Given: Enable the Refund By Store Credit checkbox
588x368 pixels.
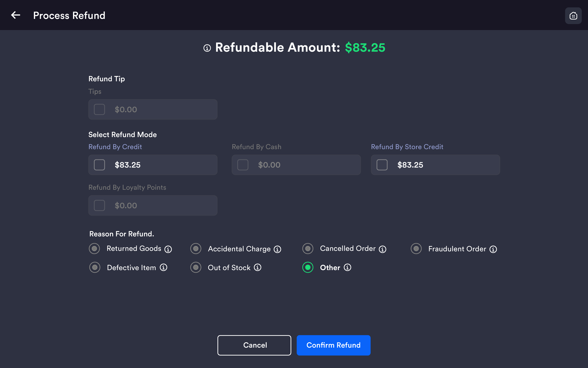Looking at the screenshot, I should coord(382,165).
